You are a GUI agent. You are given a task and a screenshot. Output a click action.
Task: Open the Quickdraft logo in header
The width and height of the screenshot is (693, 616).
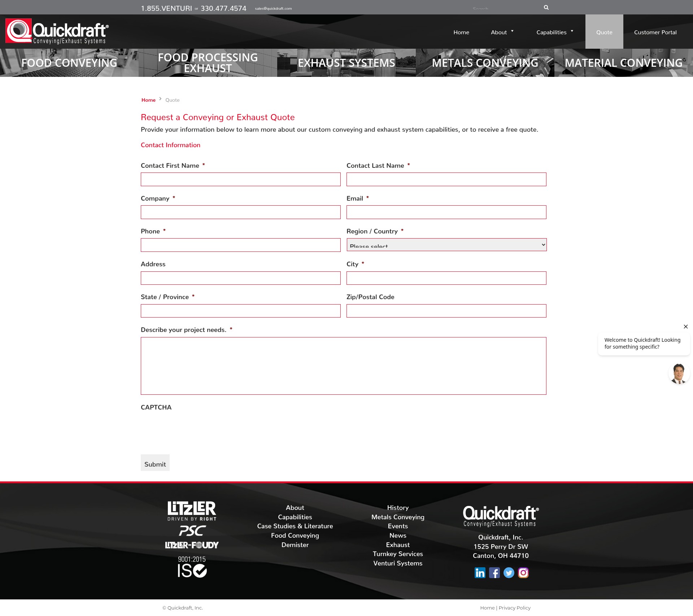57,31
